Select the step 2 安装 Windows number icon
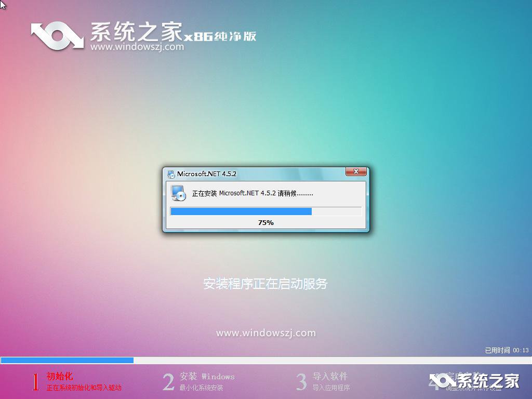Screen dimensions: 532x399 click(168, 382)
